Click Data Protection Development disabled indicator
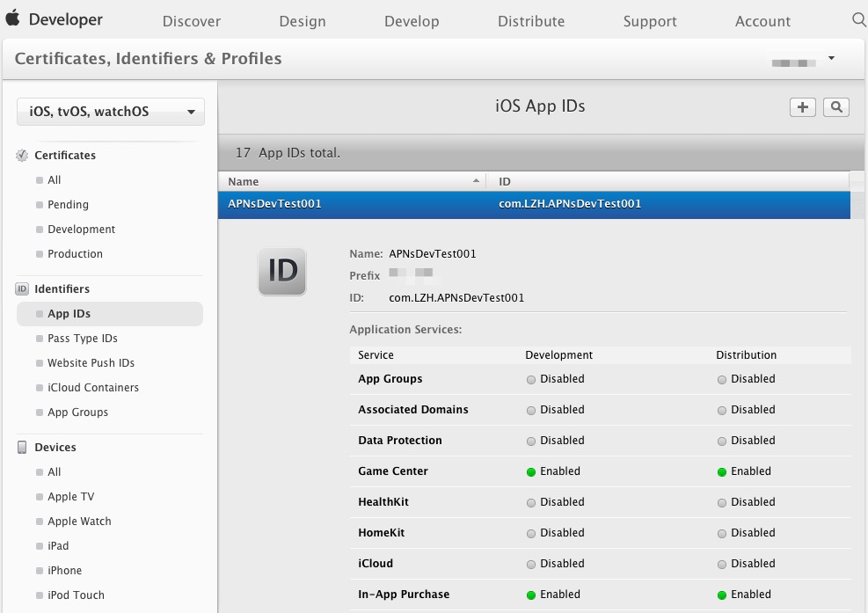The height and width of the screenshot is (613, 868). (531, 442)
